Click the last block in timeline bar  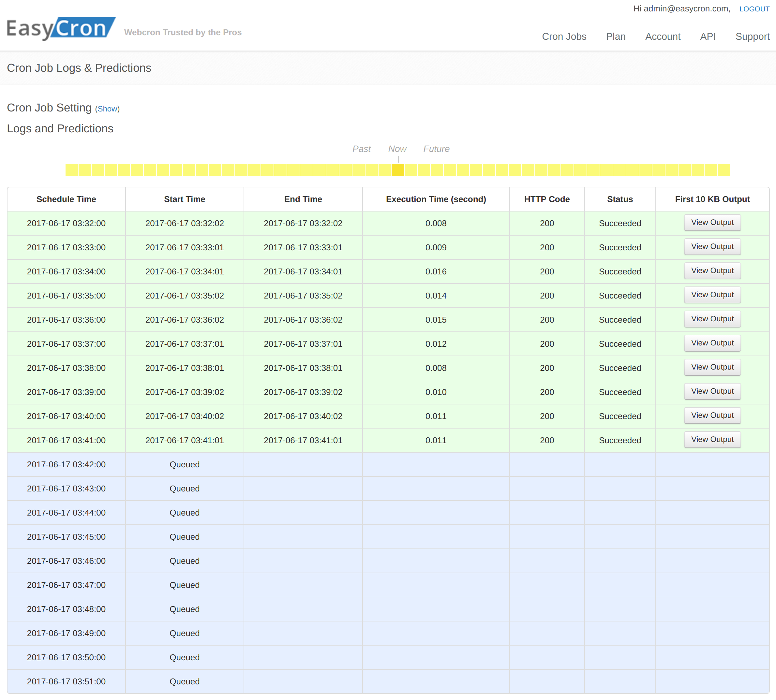724,170
